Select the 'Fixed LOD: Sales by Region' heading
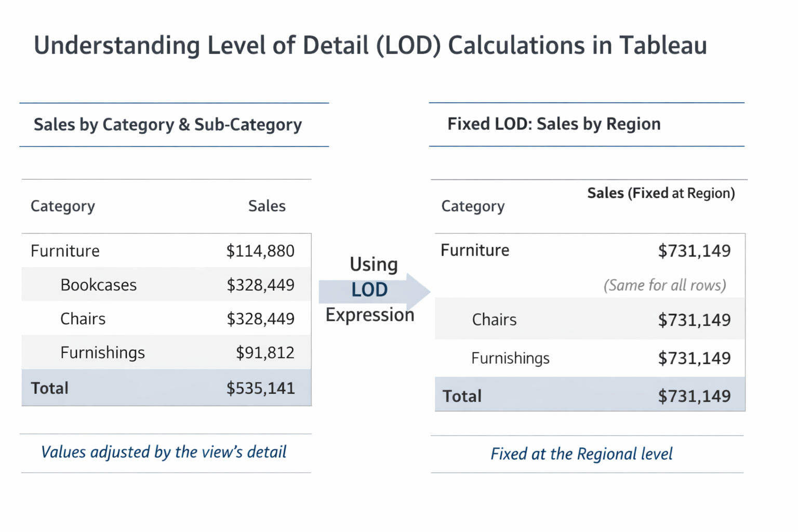The width and height of the screenshot is (798, 532). point(554,124)
